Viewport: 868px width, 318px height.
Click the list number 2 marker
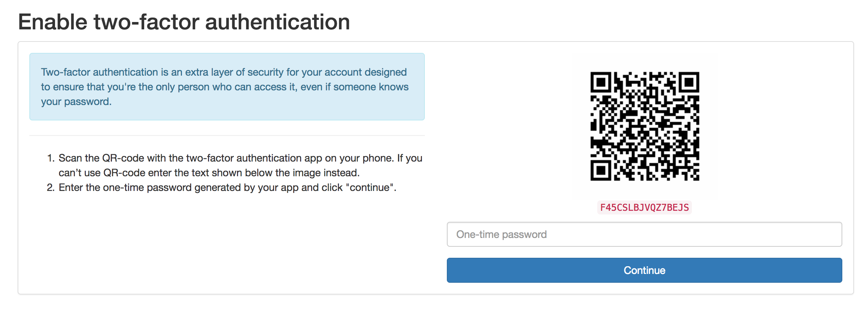point(51,188)
